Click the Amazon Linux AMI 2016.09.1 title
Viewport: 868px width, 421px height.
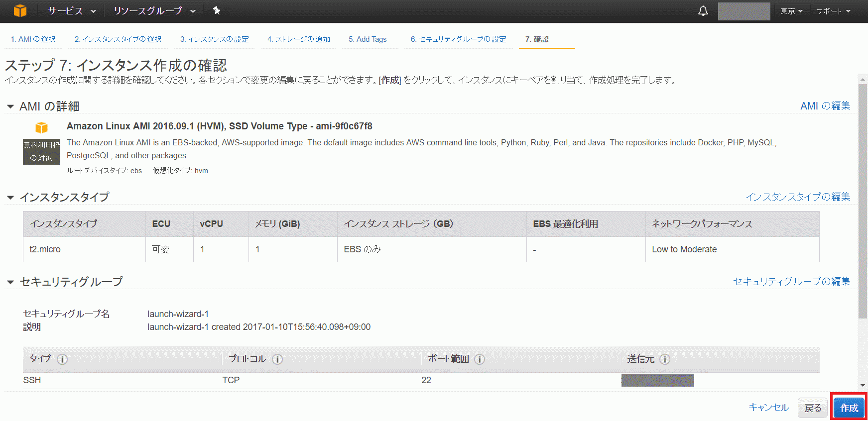220,126
